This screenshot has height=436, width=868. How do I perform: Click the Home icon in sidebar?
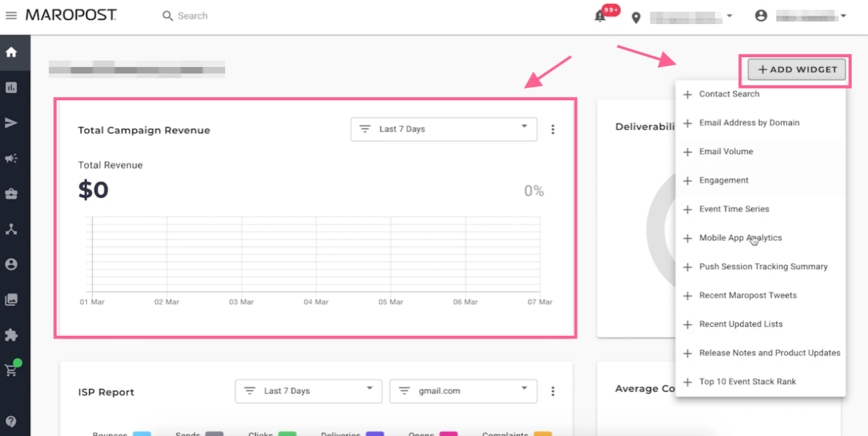coord(11,52)
